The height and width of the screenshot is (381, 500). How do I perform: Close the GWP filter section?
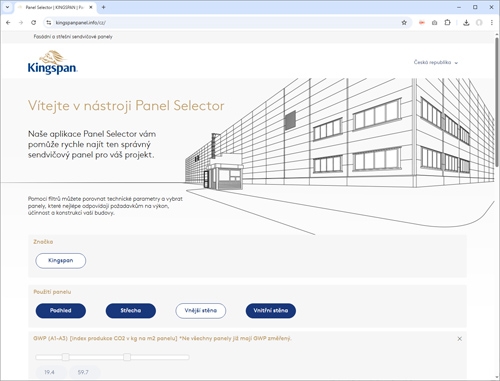point(460,339)
